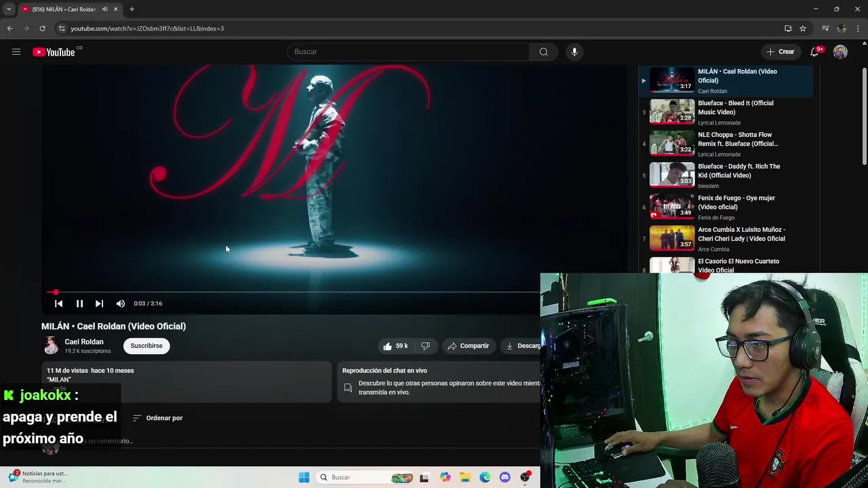Go back in browser history
This screenshot has height=488, width=868.
9,28
